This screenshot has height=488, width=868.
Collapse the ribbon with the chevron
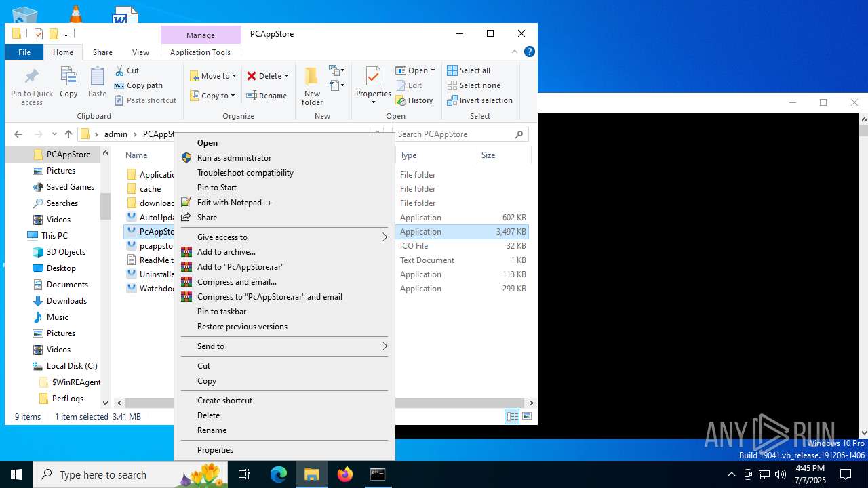(x=515, y=52)
